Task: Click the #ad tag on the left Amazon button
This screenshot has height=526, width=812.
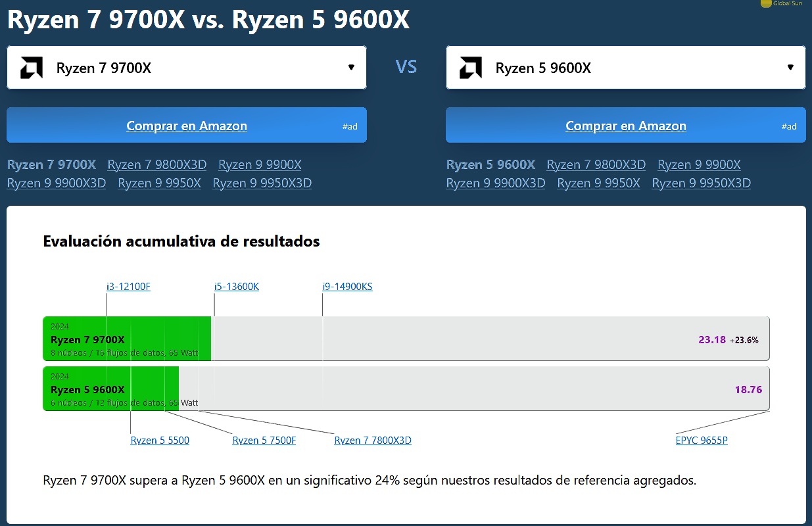Action: 350,126
